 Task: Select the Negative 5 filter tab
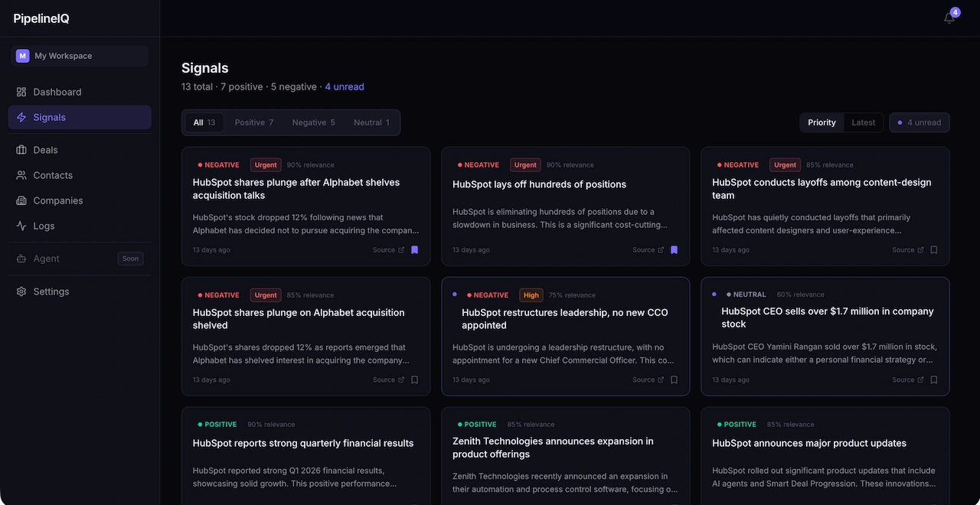tap(314, 122)
